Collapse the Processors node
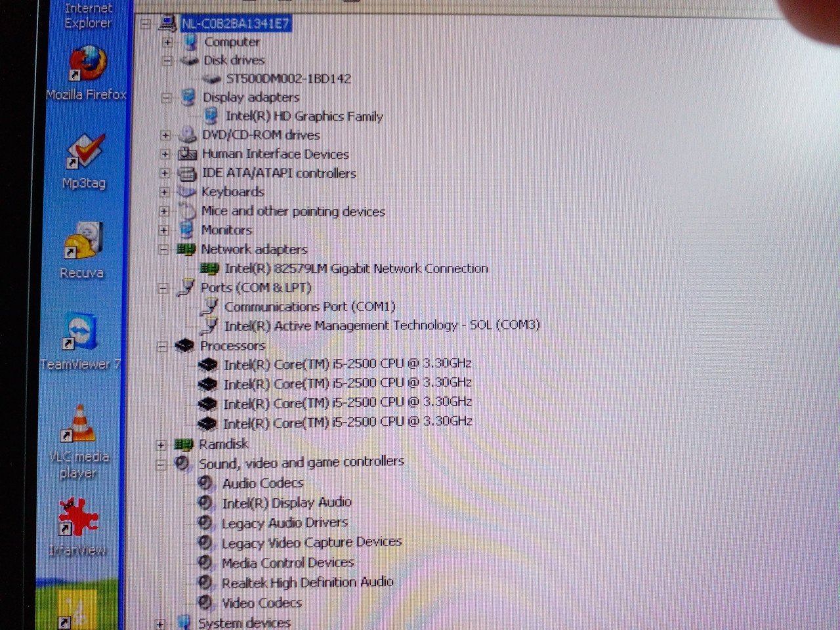The height and width of the screenshot is (630, 840). [x=162, y=346]
